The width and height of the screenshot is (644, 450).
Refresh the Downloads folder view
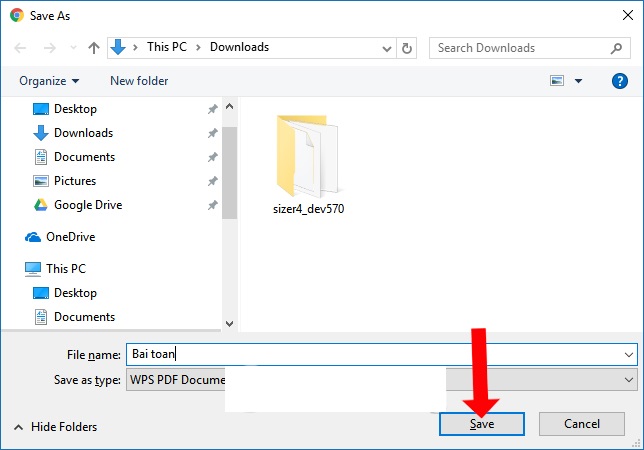(x=407, y=48)
